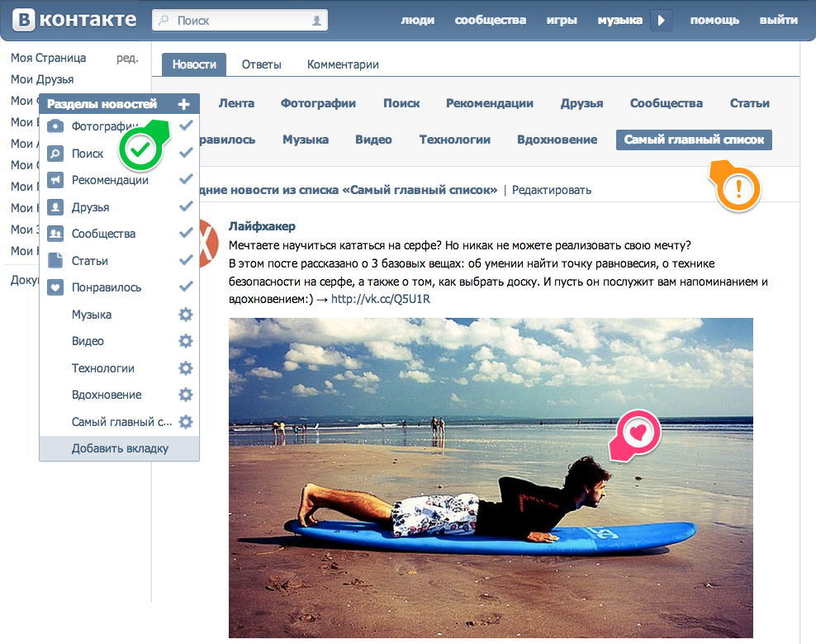This screenshot has height=644, width=816.
Task: Toggle off the Друзья section checkmark
Action: pos(185,206)
